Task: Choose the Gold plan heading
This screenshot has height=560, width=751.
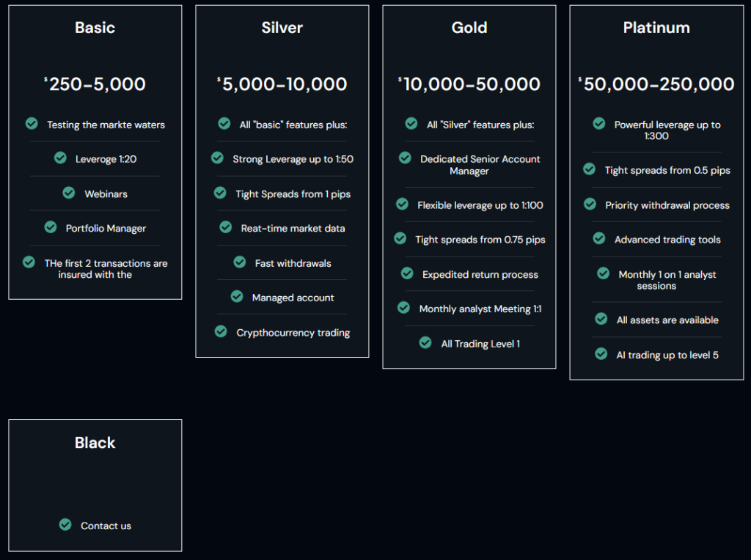Action: (469, 28)
